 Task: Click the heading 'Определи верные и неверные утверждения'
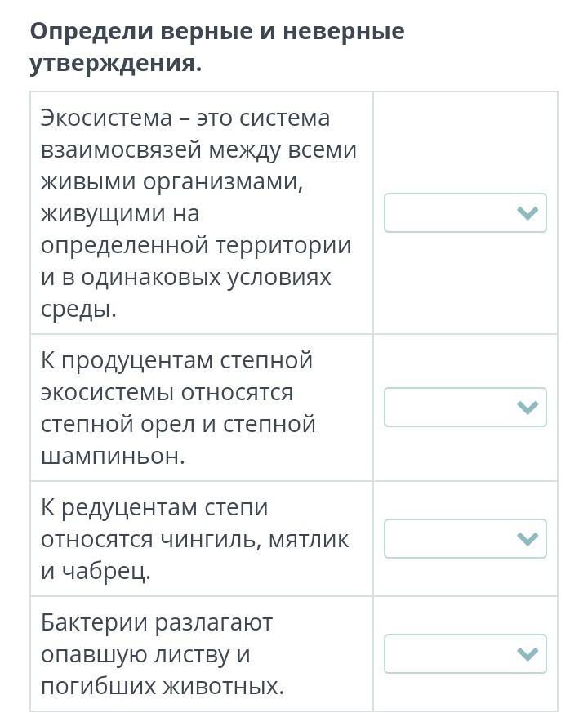point(216,47)
